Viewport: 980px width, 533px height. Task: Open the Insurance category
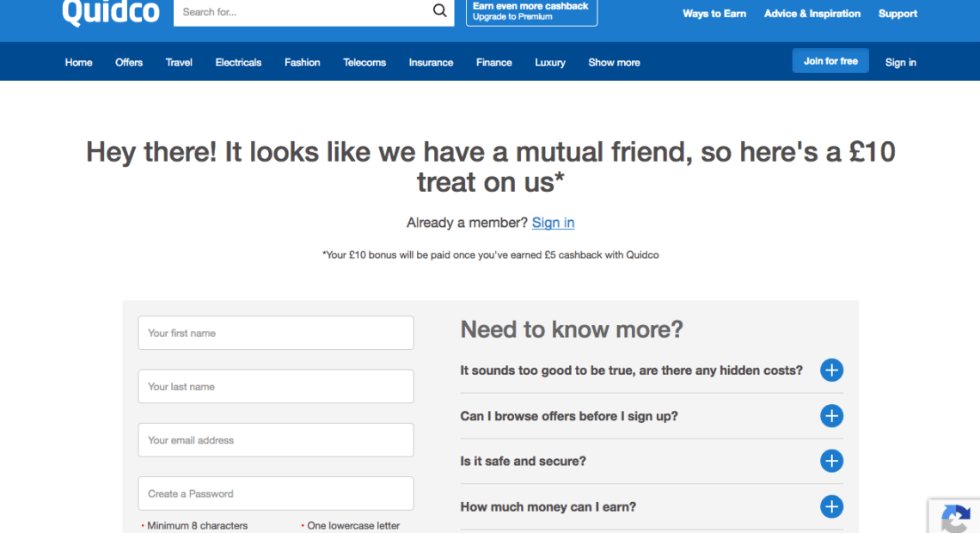click(431, 63)
